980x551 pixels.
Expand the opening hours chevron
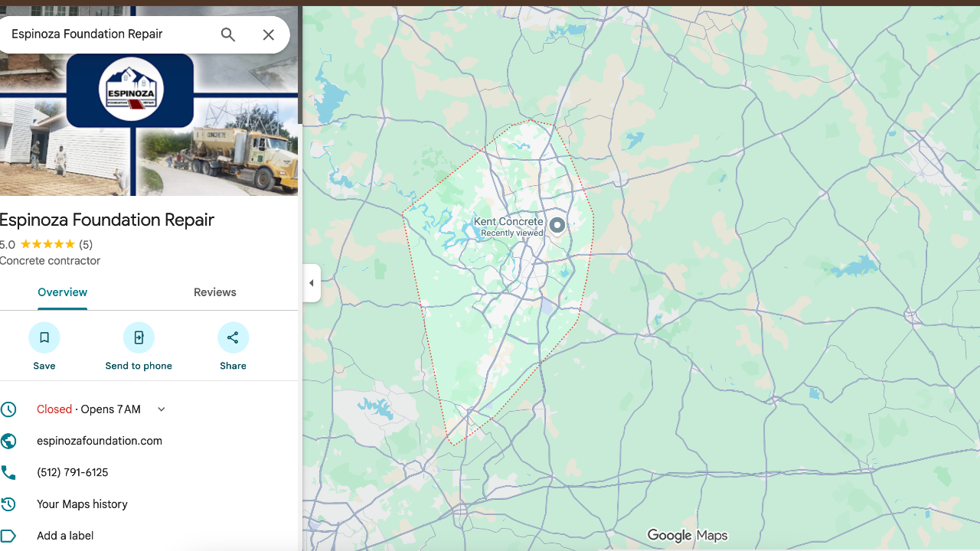[162, 409]
